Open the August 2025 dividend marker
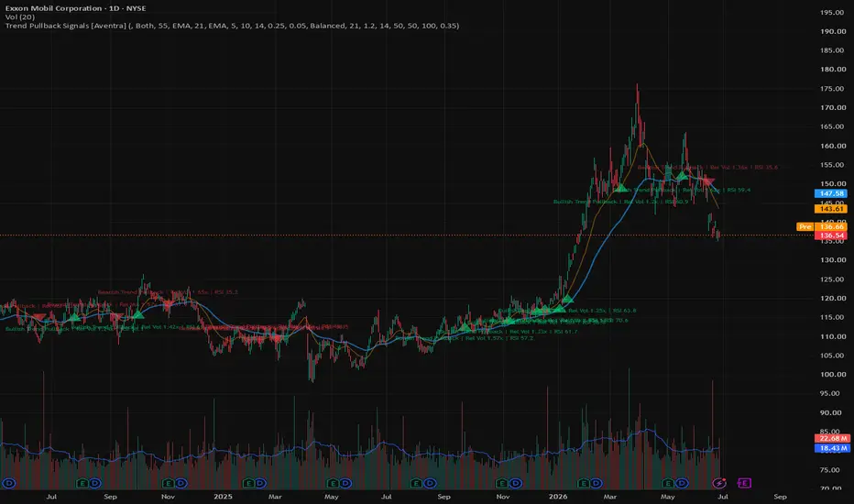This screenshot has height=504, width=854. click(x=430, y=483)
